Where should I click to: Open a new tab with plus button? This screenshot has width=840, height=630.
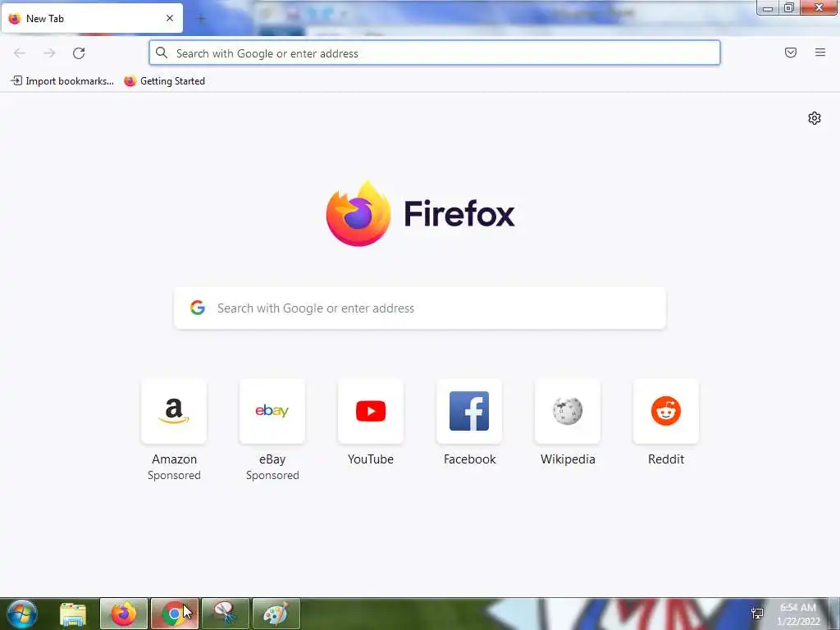click(x=201, y=19)
